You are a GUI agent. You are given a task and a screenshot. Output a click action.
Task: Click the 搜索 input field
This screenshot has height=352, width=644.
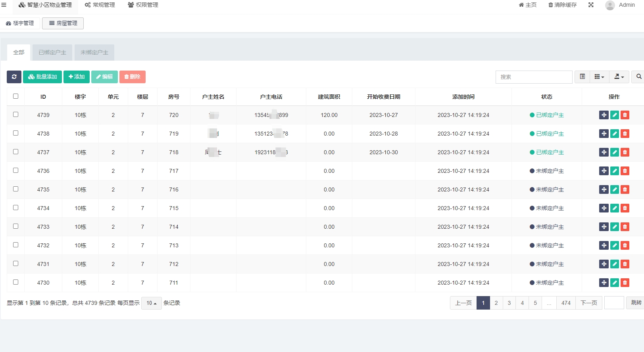(534, 77)
